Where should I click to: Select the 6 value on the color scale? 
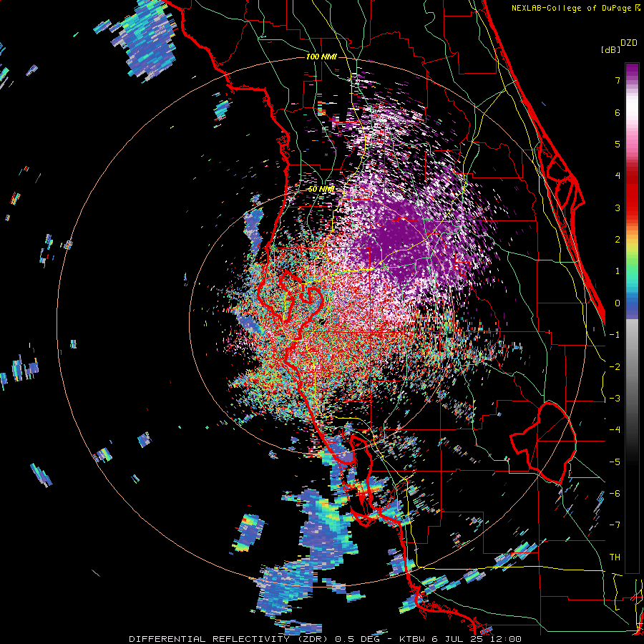618,112
